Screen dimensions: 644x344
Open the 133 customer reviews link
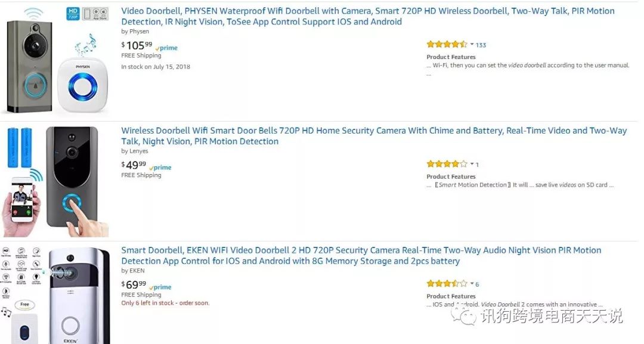(x=481, y=45)
